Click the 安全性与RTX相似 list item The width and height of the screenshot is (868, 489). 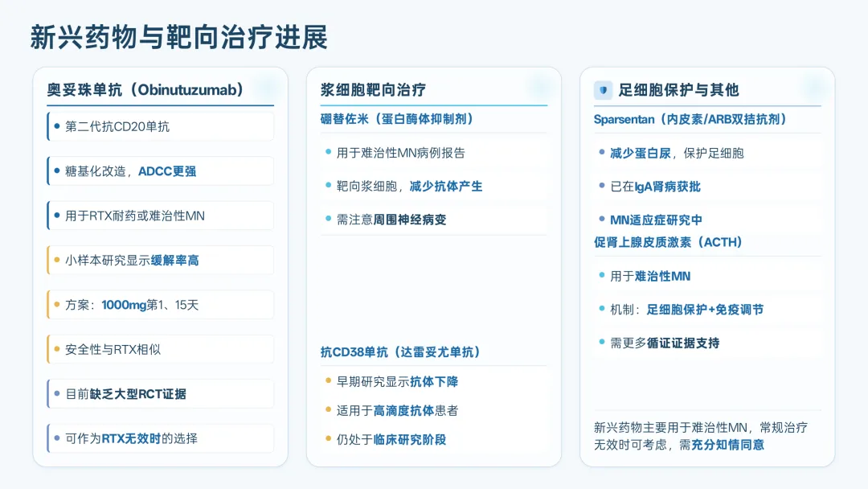pyautogui.click(x=161, y=349)
